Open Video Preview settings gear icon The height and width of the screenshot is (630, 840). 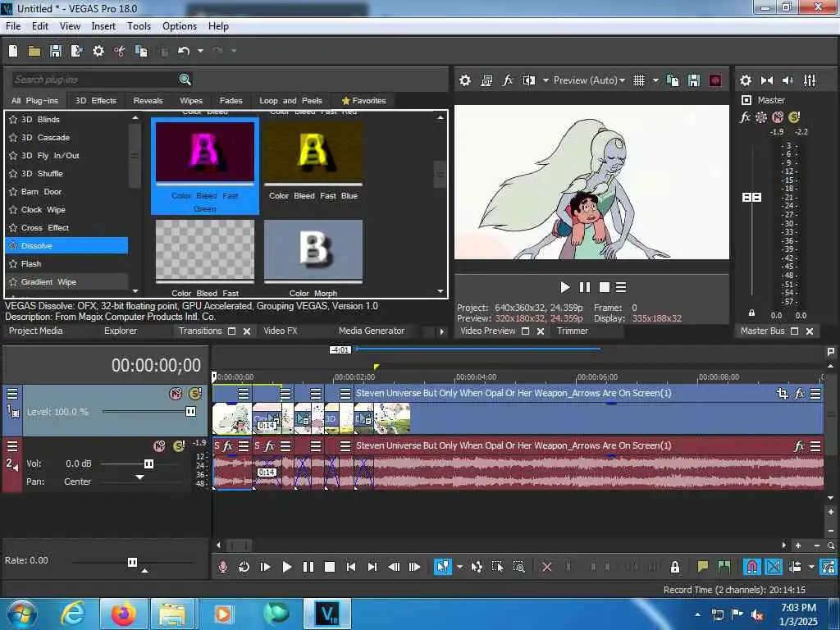(465, 80)
